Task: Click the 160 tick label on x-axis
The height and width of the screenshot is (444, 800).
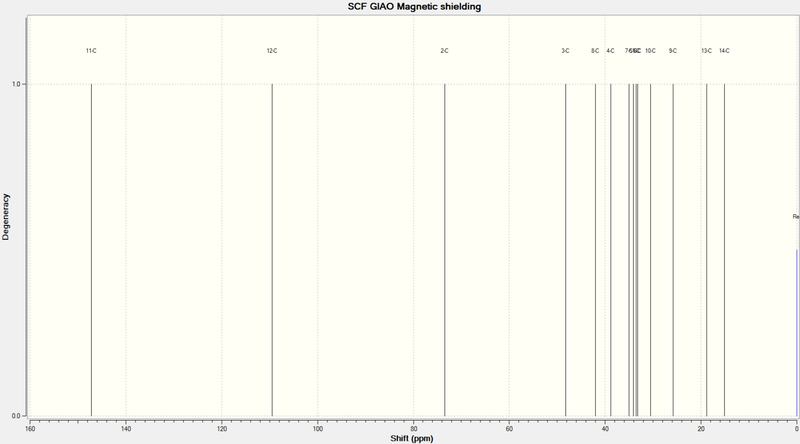Action: 30,429
